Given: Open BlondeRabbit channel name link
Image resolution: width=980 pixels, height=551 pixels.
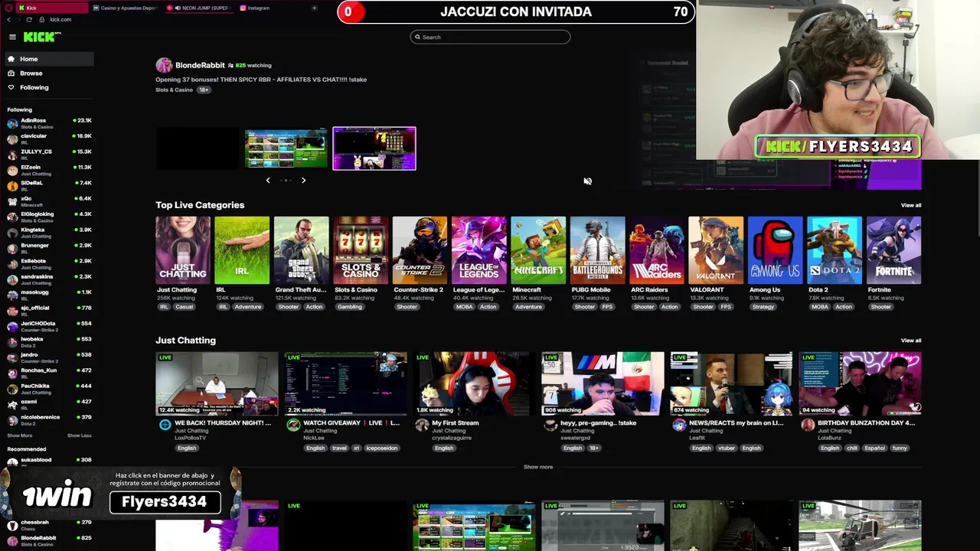Looking at the screenshot, I should [200, 65].
